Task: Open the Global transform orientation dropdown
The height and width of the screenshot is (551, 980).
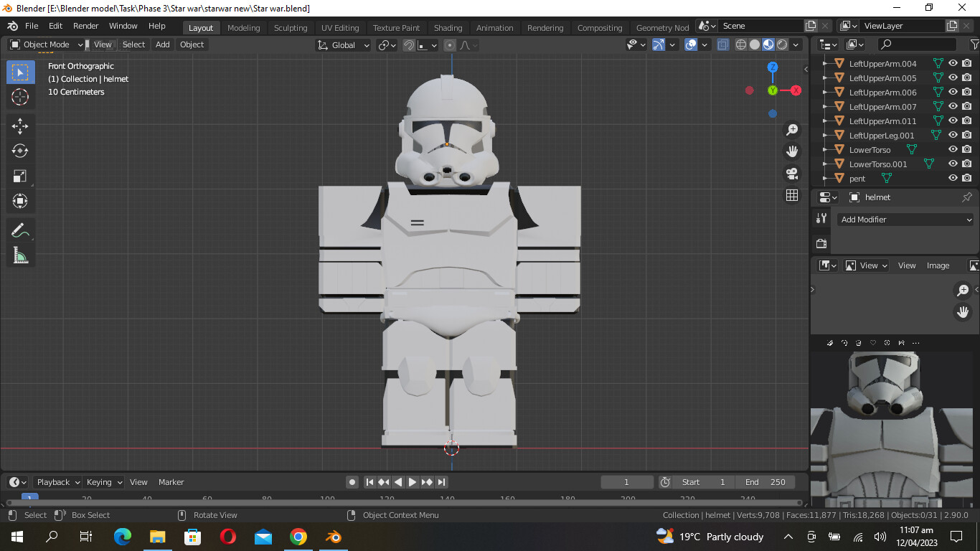Action: 344,45
